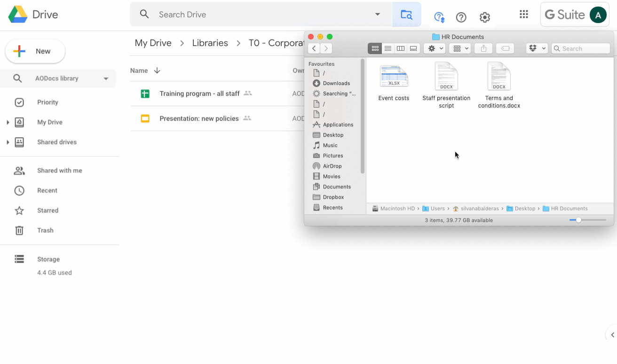
Task: Enable gallery view in Finder
Action: (x=413, y=48)
